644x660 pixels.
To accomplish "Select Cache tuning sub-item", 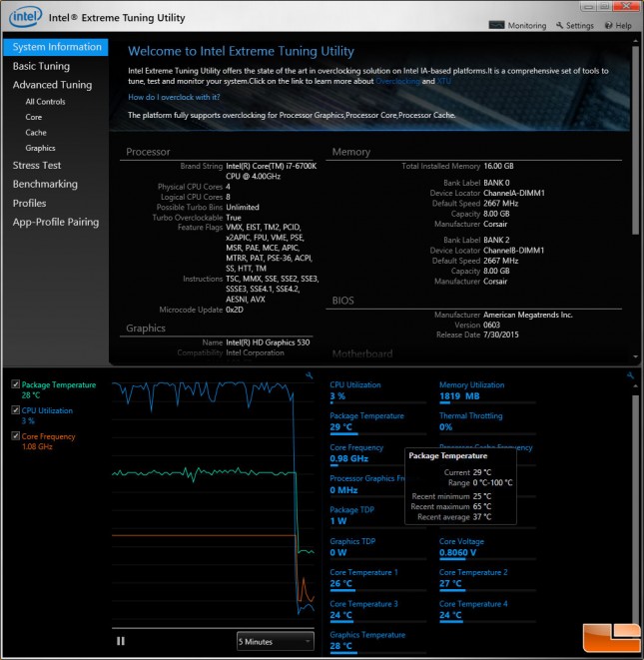I will click(36, 133).
